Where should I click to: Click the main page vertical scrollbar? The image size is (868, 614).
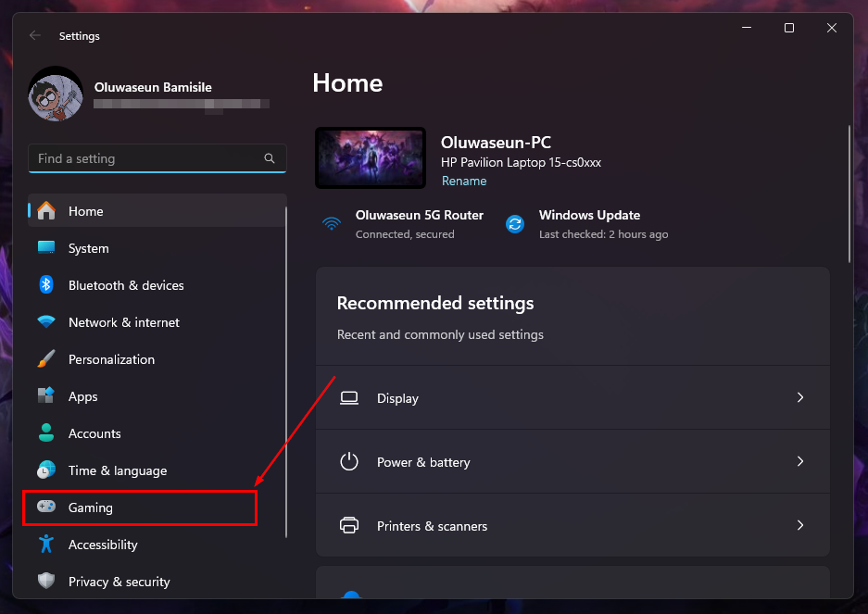pos(849,194)
